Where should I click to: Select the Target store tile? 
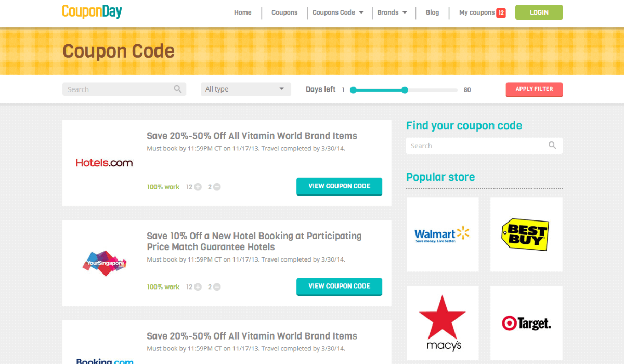[x=526, y=323]
